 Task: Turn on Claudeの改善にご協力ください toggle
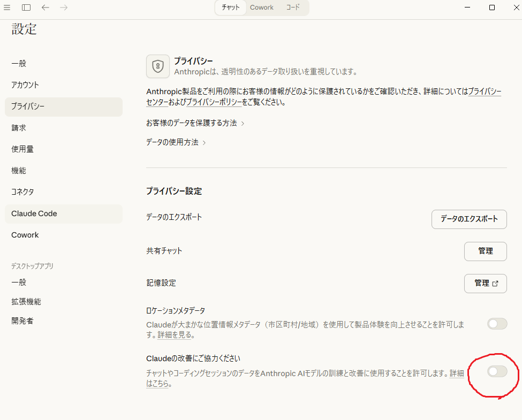click(x=497, y=371)
